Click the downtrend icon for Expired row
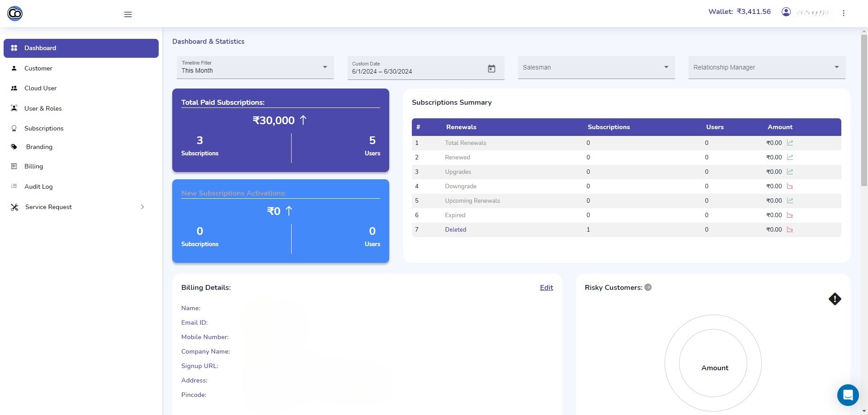The image size is (868, 415). coord(790,215)
